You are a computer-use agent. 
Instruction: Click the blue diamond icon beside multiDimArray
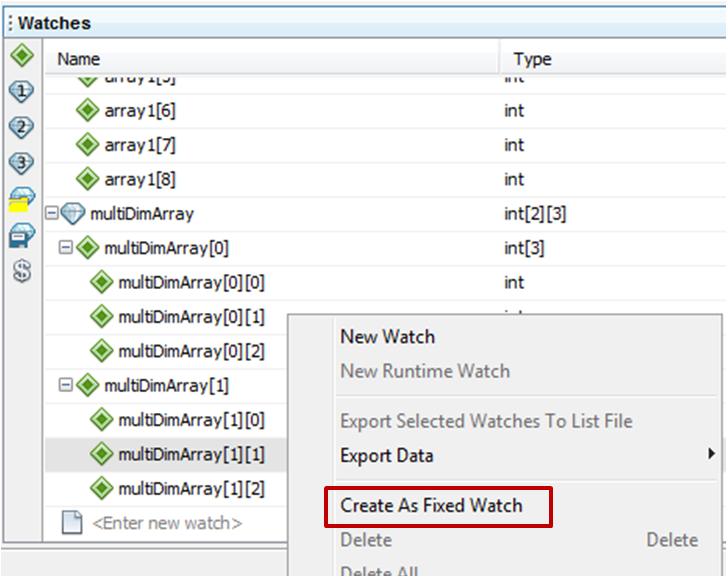[x=73, y=214]
